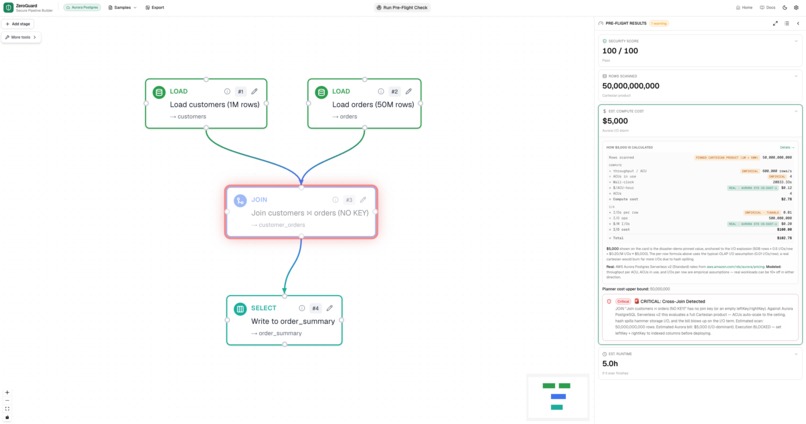The height and width of the screenshot is (424, 806).
Task: Click the #2 stage number badge
Action: click(394, 91)
